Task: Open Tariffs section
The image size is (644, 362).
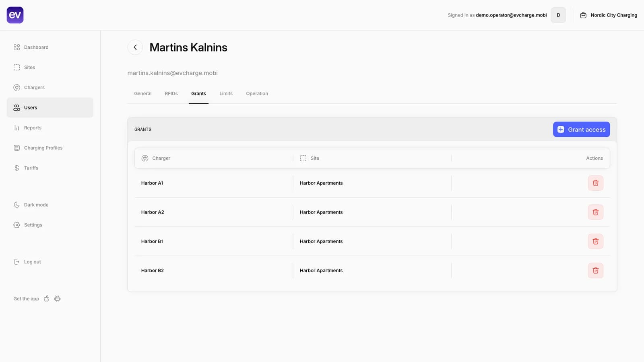Action: pyautogui.click(x=50, y=168)
